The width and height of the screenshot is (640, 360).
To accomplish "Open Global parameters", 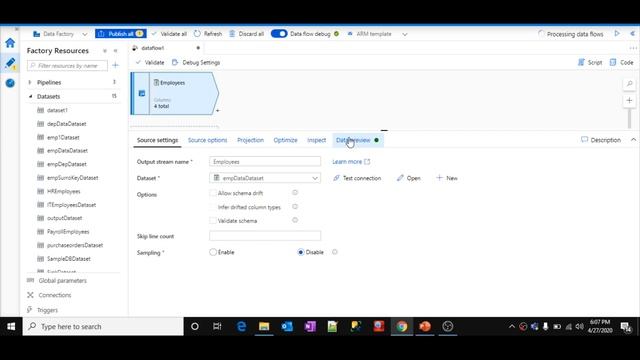I will pos(62,281).
